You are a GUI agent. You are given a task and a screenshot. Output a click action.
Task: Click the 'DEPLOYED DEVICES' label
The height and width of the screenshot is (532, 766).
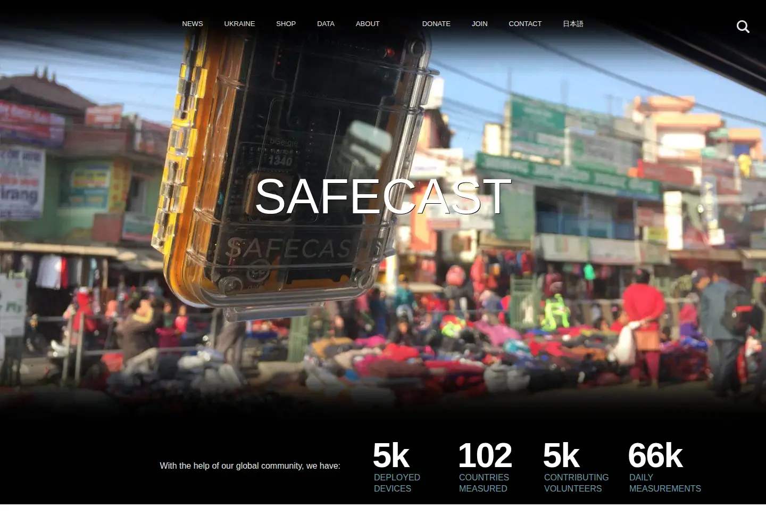click(397, 483)
